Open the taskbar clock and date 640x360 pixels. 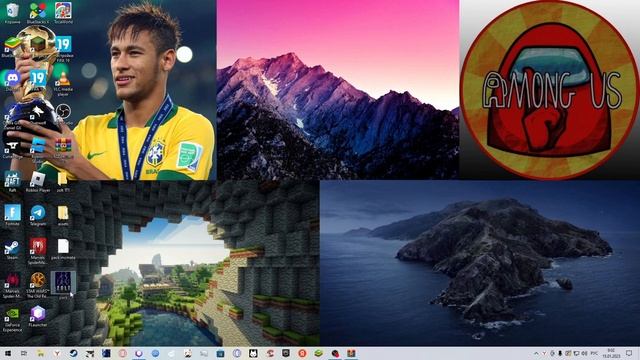[x=611, y=353]
